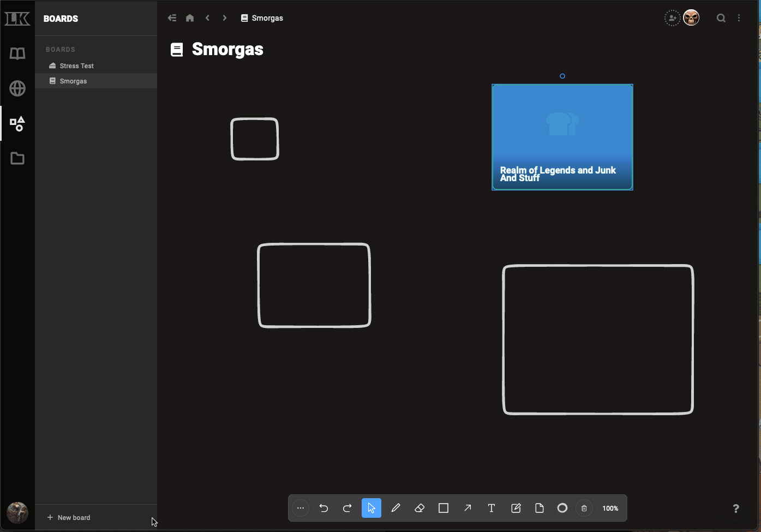The image size is (761, 532).
Task: Select the Smorgas board in sidebar
Action: click(96, 81)
